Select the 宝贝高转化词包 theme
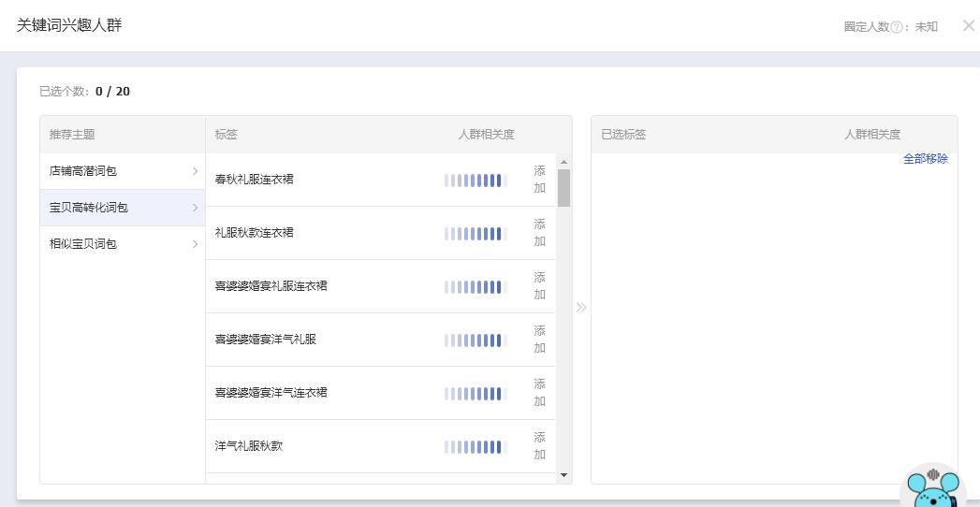Viewport: 980px width, 507px height. (x=123, y=208)
